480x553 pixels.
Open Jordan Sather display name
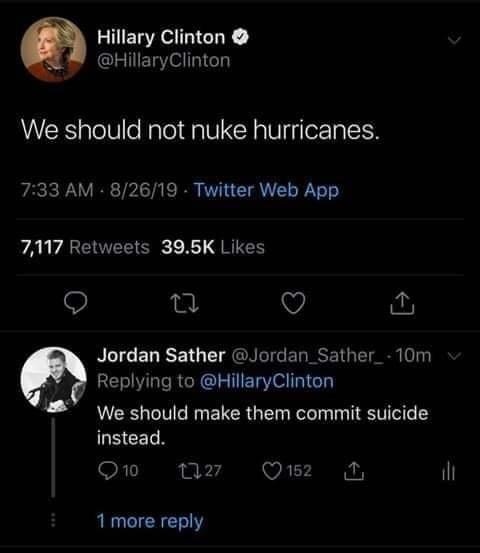[161, 355]
